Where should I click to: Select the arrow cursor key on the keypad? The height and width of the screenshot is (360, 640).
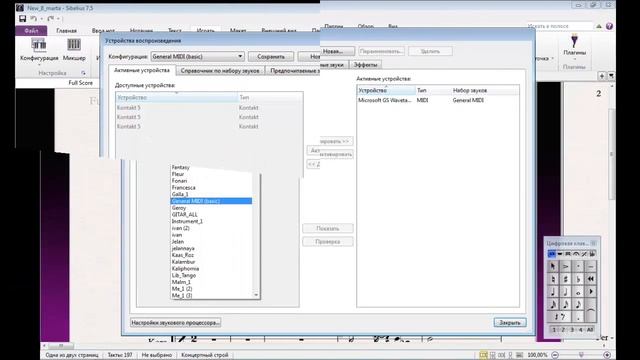553,267
